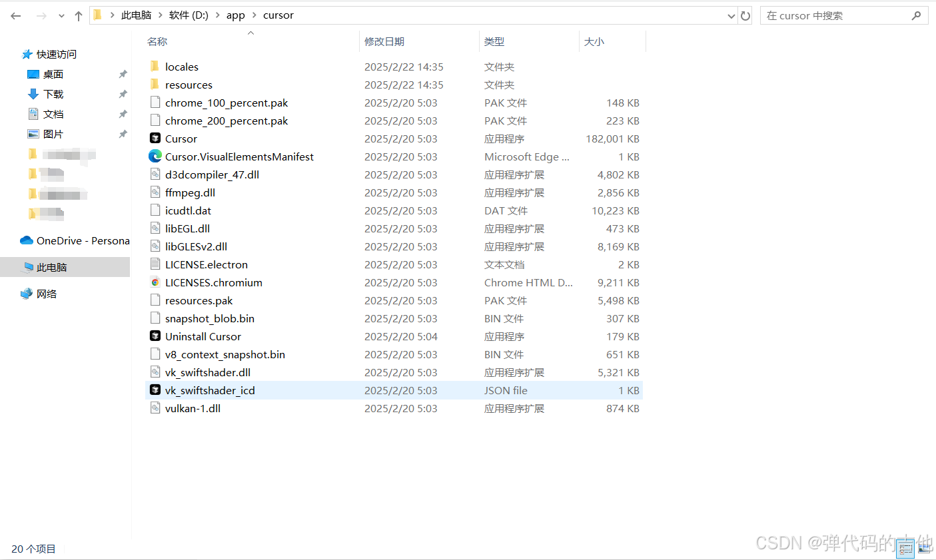Open 桌面 in the navigation pane

click(53, 74)
